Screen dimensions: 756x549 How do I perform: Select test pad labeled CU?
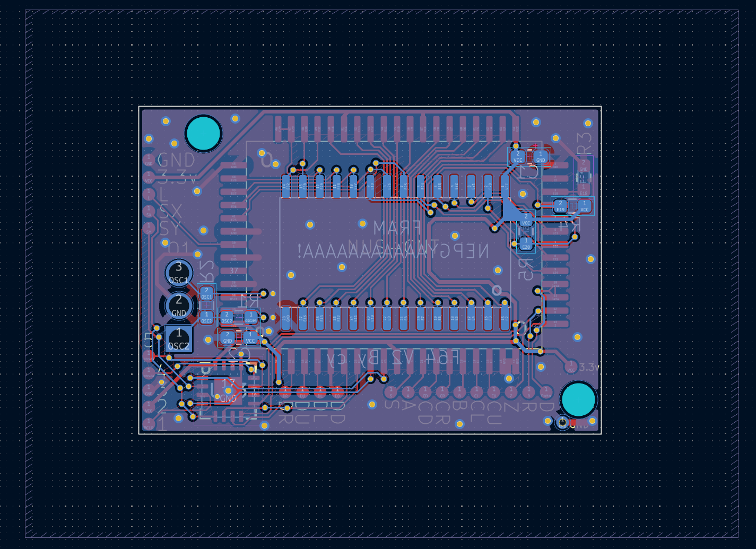tap(494, 393)
